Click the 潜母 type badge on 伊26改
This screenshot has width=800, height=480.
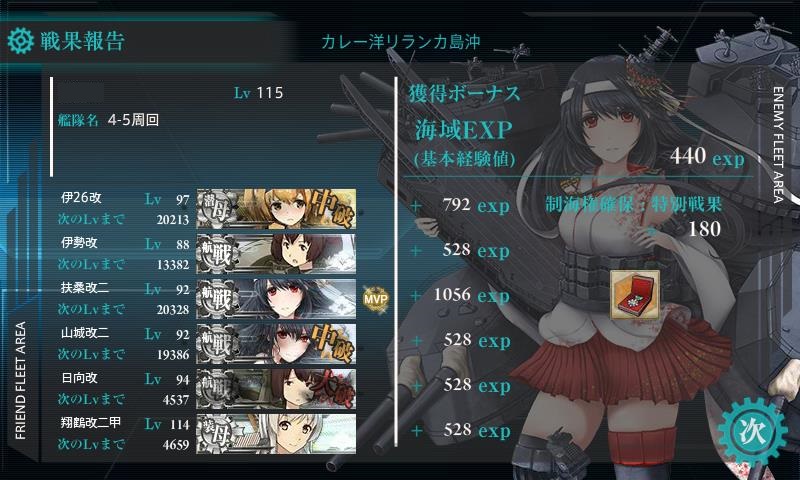(x=218, y=209)
